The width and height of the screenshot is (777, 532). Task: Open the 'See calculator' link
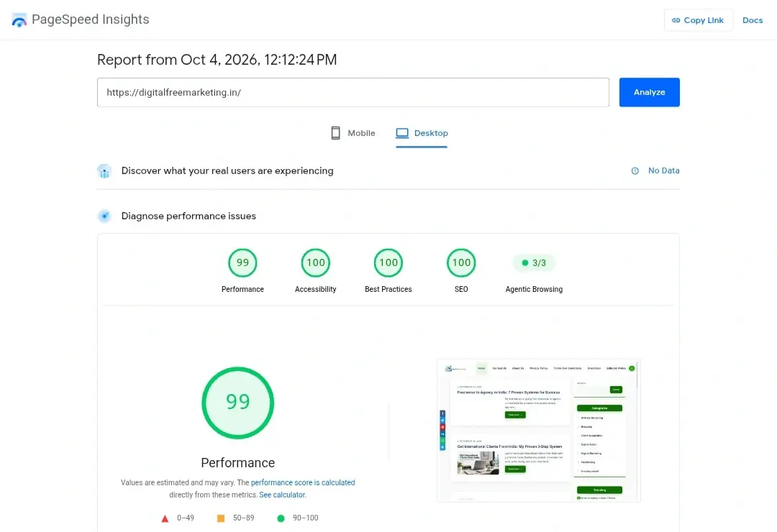[x=282, y=495]
